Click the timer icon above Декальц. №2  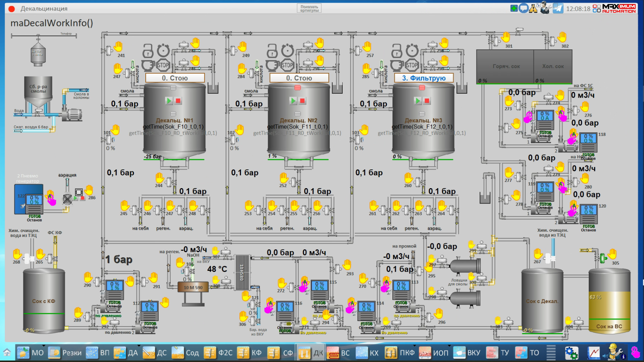pos(287,51)
